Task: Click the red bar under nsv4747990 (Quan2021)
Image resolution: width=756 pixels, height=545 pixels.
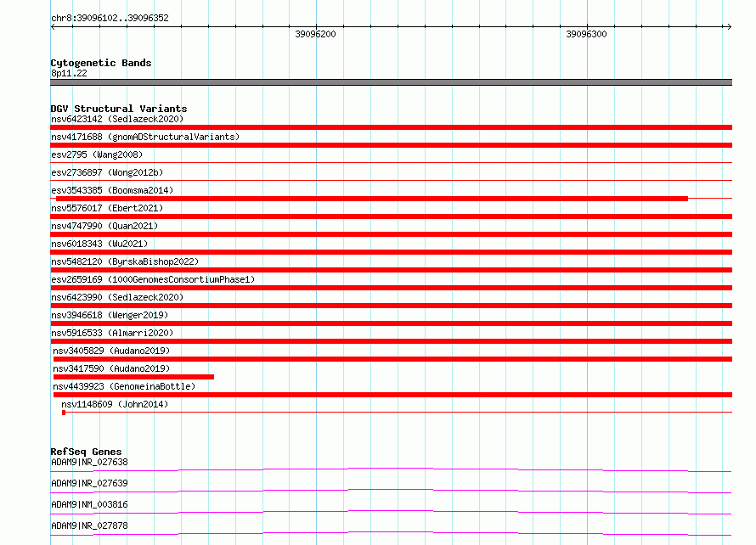Action: (x=391, y=234)
